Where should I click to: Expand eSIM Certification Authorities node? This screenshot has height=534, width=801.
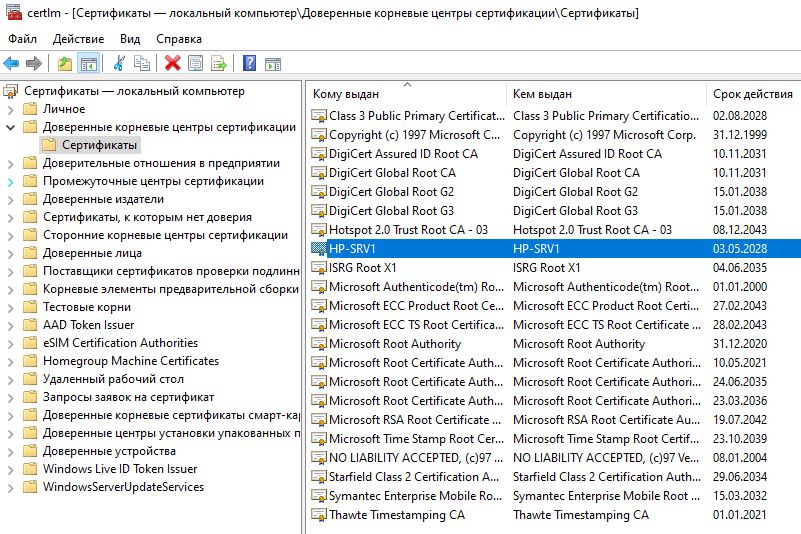click(x=11, y=343)
